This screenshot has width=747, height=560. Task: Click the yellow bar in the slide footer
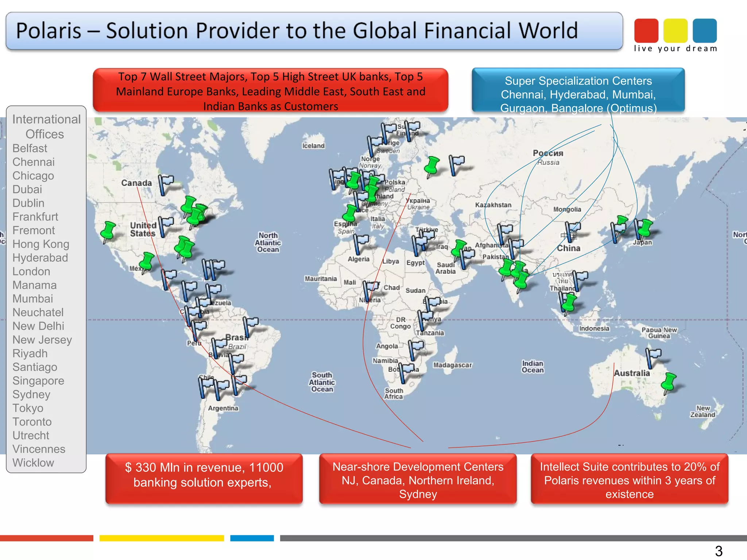click(162, 538)
